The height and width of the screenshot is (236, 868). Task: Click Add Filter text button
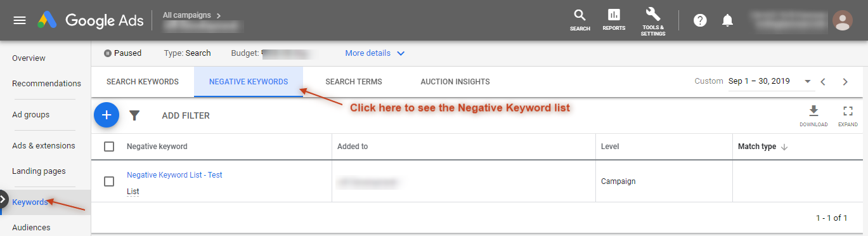point(186,115)
